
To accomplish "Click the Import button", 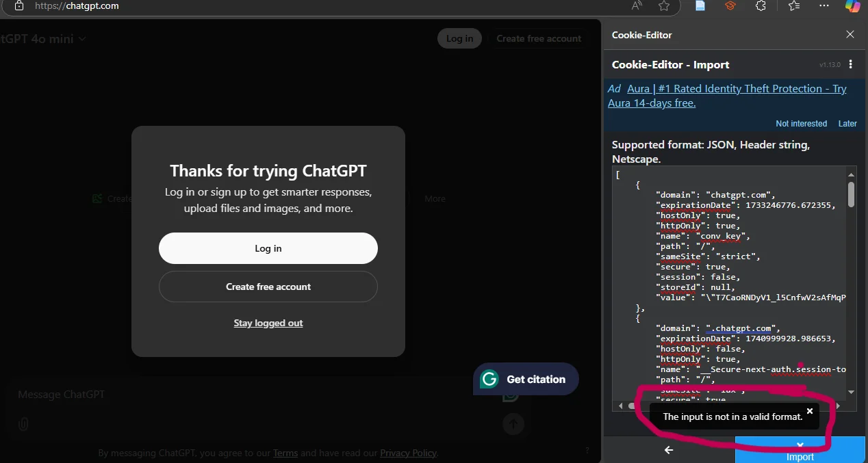I will tap(800, 450).
